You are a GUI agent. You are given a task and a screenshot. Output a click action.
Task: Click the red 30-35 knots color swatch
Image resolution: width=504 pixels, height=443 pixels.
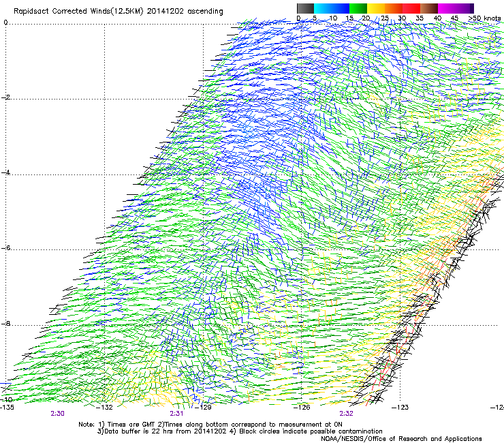[411, 8]
